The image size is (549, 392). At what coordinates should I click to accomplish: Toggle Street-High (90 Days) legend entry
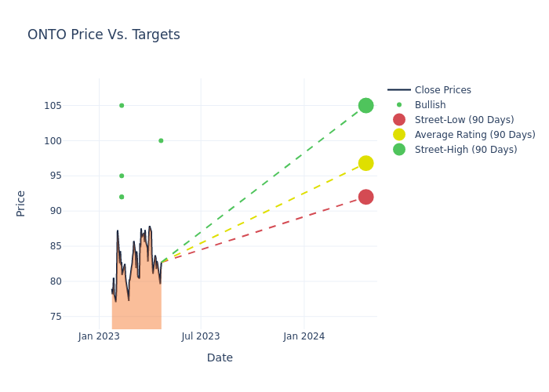[x=465, y=150]
